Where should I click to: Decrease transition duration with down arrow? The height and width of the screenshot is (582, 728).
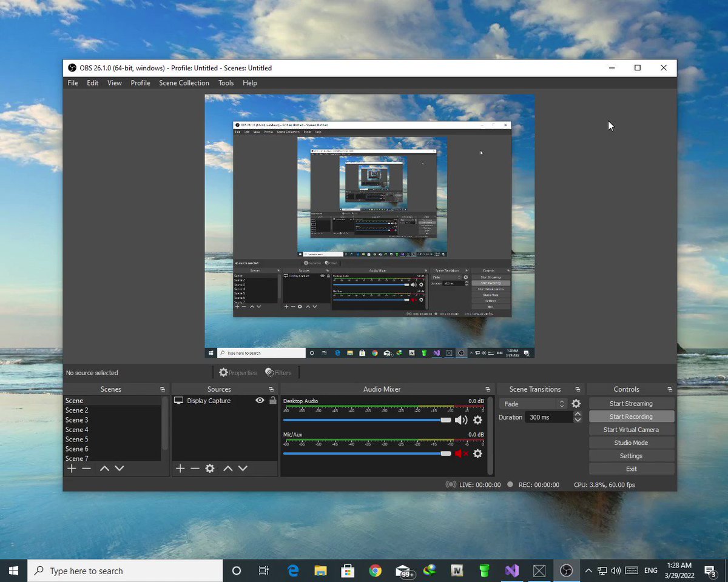point(578,420)
